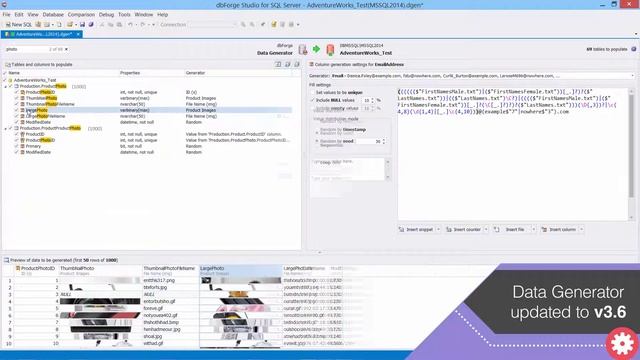
Task: Open the Help menu
Action: pyautogui.click(x=162, y=15)
